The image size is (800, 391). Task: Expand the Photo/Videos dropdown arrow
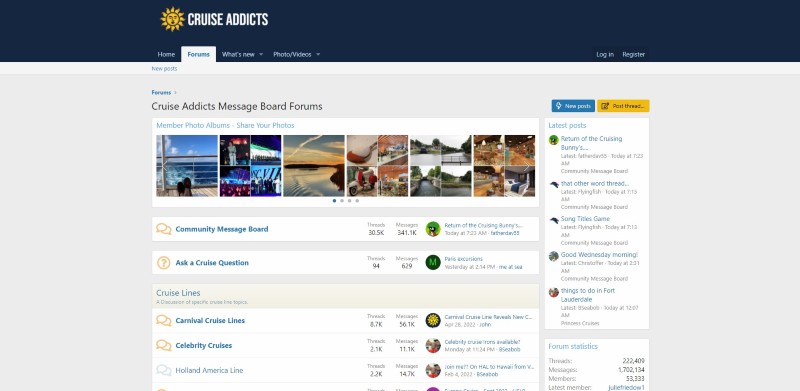pyautogui.click(x=318, y=54)
